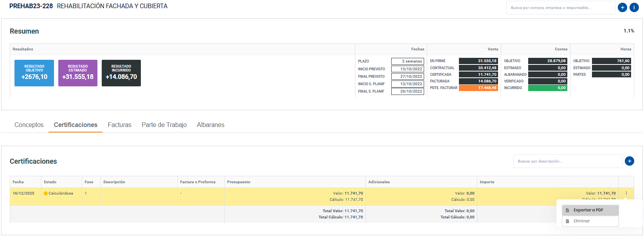Click the top blue plus add button
This screenshot has height=236, width=644.
(x=622, y=7)
